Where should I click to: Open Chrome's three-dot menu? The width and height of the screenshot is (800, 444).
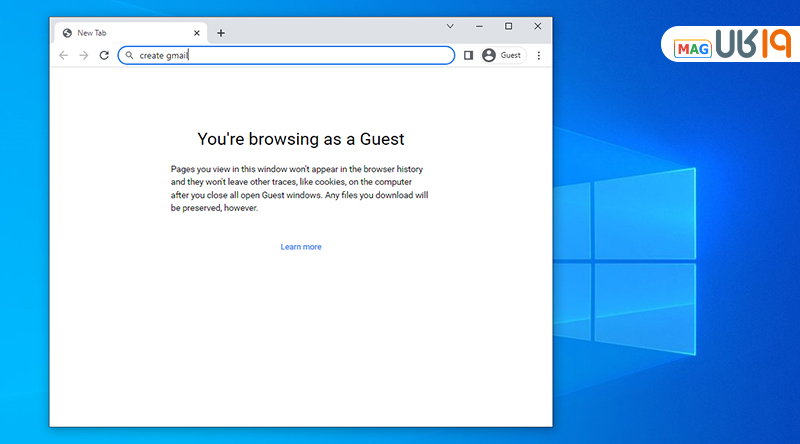click(539, 56)
